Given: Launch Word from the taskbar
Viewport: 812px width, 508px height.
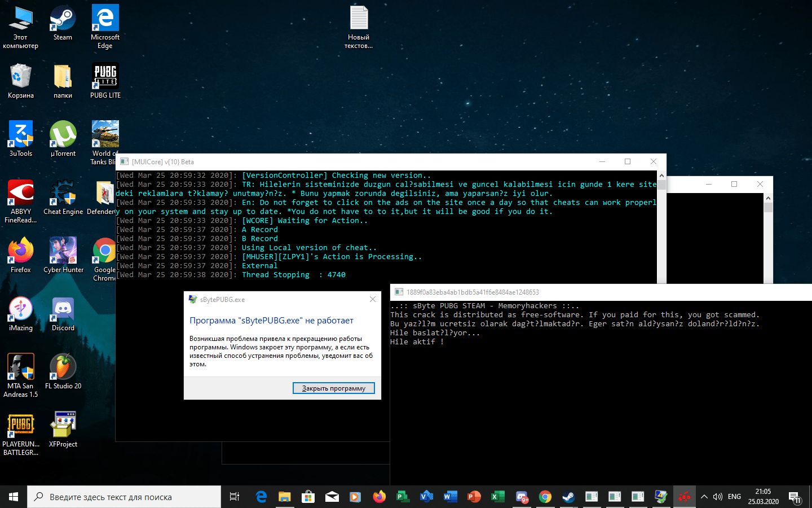Looking at the screenshot, I should [450, 497].
